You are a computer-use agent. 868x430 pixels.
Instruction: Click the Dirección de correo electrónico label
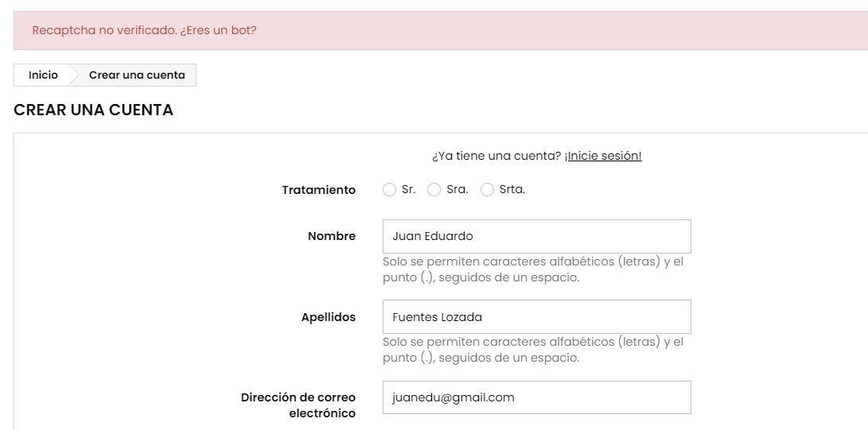[x=298, y=405]
